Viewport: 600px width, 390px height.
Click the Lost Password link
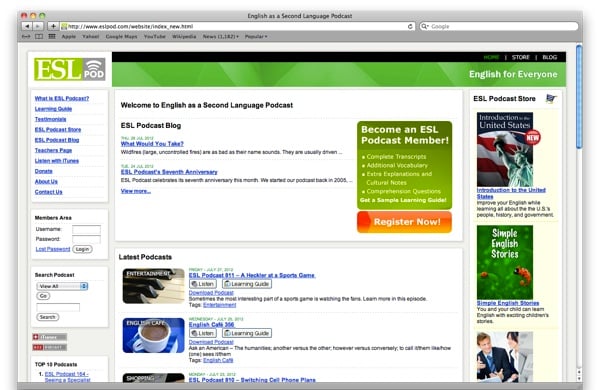tap(53, 249)
